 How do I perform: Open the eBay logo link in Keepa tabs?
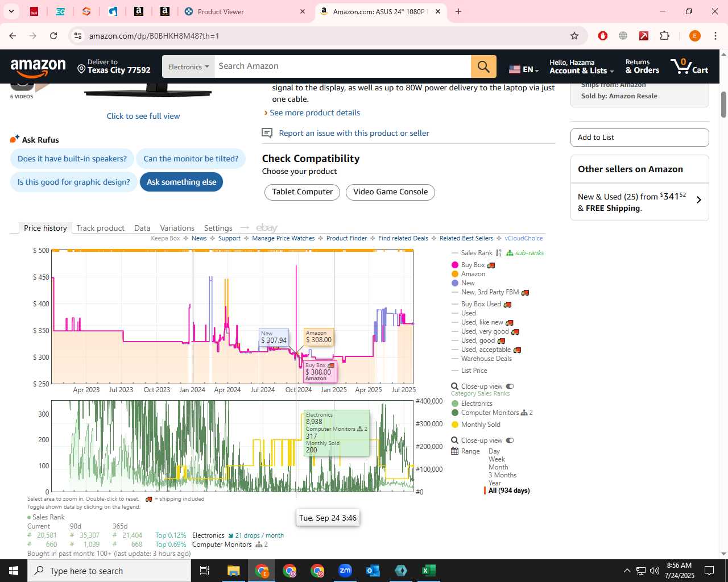(267, 228)
